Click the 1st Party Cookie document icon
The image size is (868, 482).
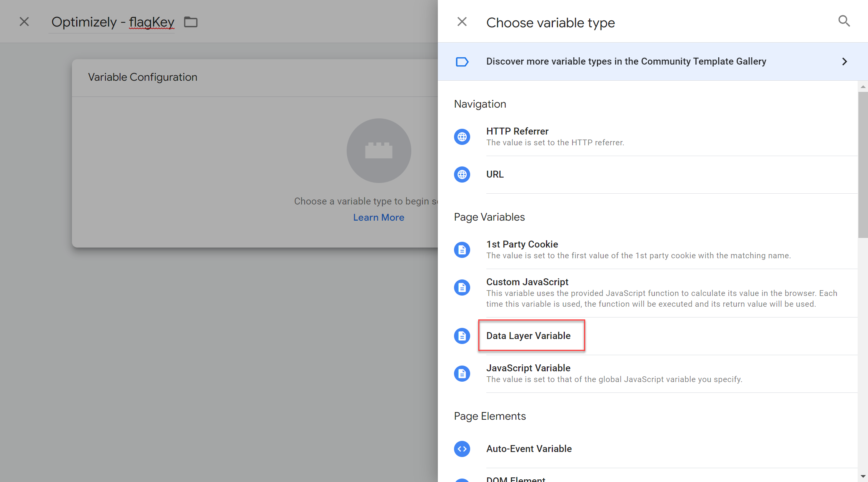click(x=463, y=250)
